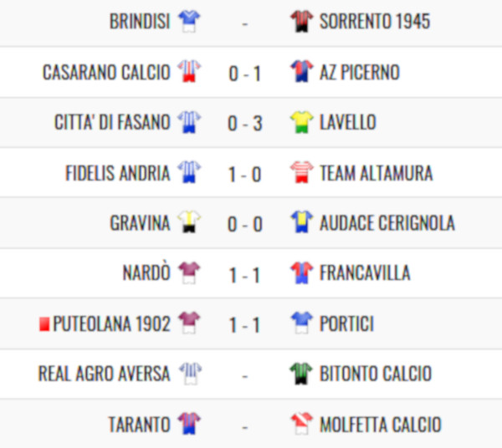Open the Casarano Calcio team link
The height and width of the screenshot is (448, 502).
(106, 72)
